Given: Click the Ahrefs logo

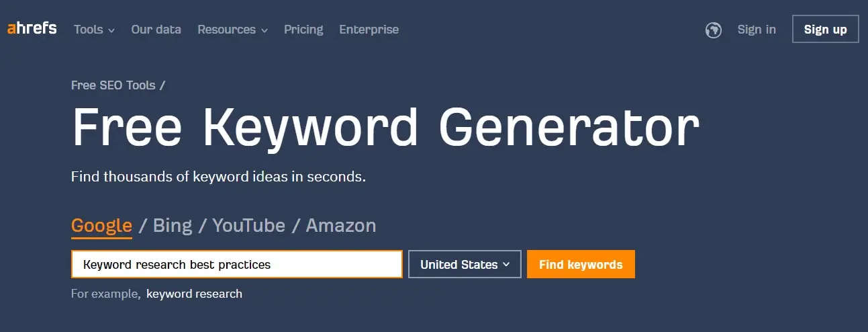Looking at the screenshot, I should pos(32,28).
